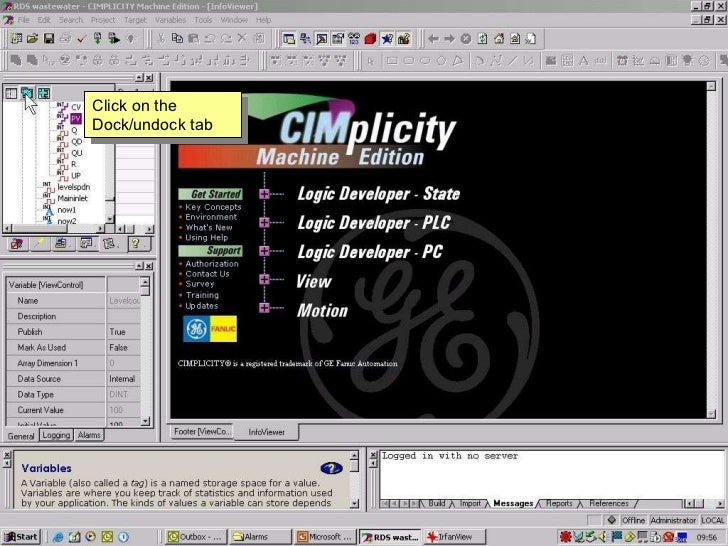
Task: Open a project with the folder icon
Action: (32, 39)
